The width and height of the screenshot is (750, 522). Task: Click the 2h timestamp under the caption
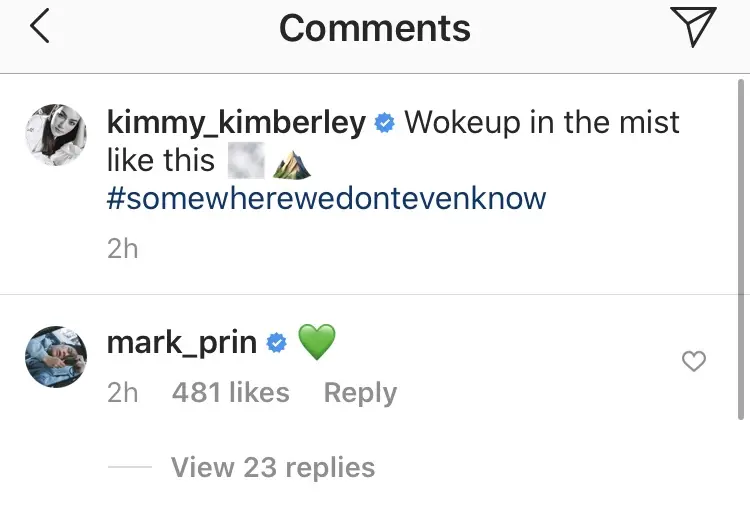click(x=122, y=248)
